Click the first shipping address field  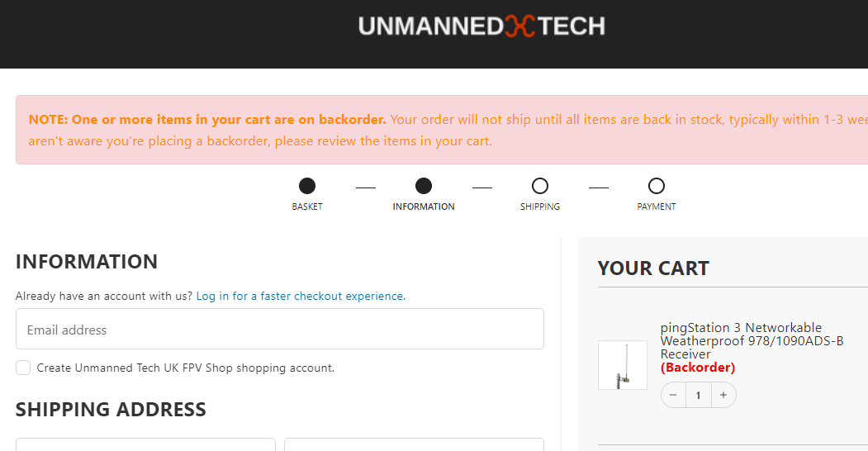click(145, 444)
